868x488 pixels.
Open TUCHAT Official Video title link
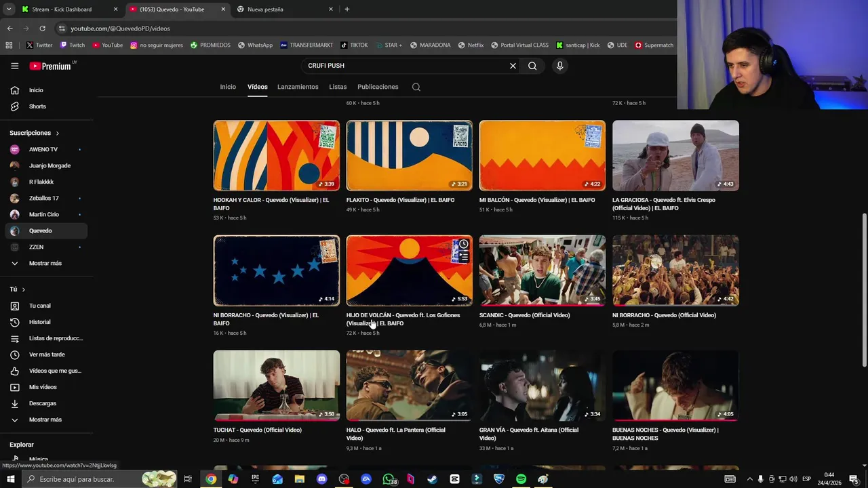pyautogui.click(x=257, y=430)
